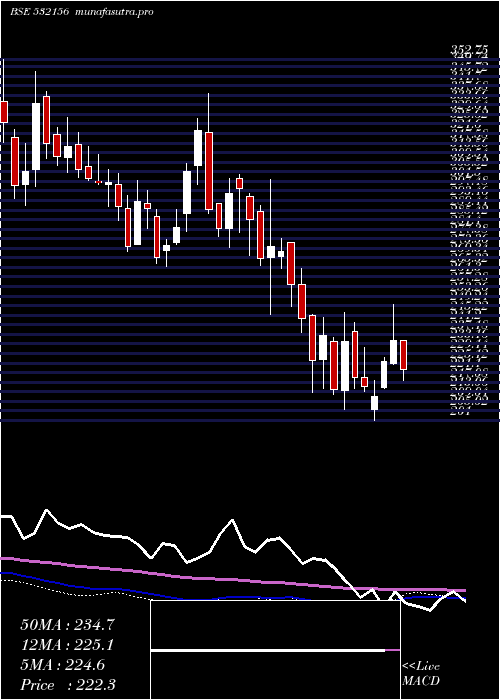The height and width of the screenshot is (700, 500).
Task: Click the '<<Live MACD' label
Action: click(x=421, y=674)
